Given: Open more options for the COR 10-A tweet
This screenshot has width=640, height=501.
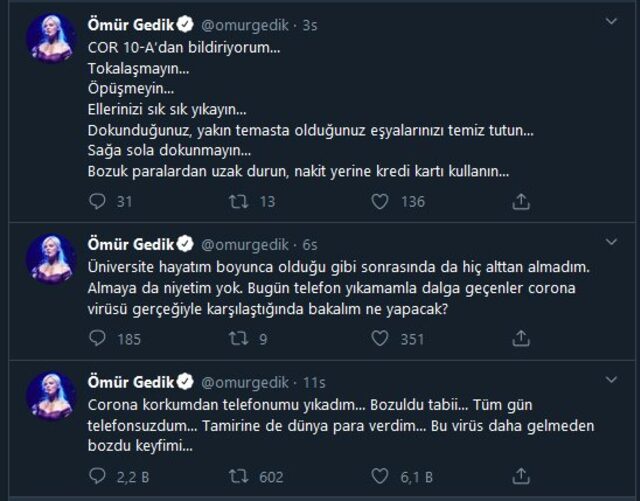Looking at the screenshot, I should tap(612, 19).
